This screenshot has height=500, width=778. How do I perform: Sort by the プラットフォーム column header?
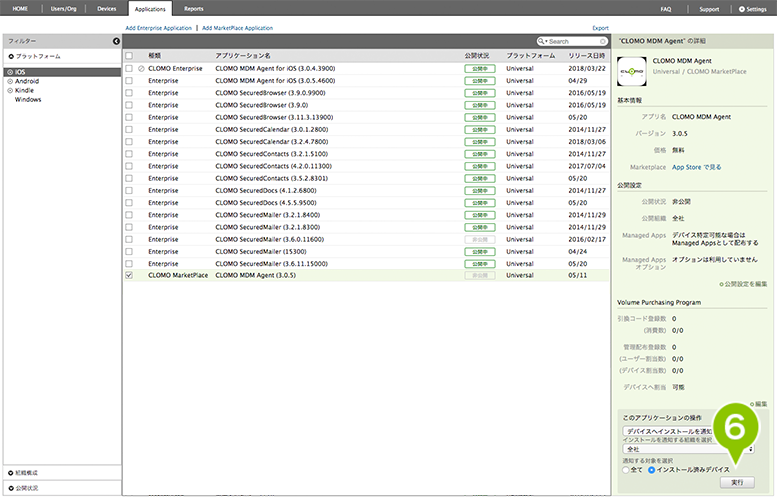530,56
